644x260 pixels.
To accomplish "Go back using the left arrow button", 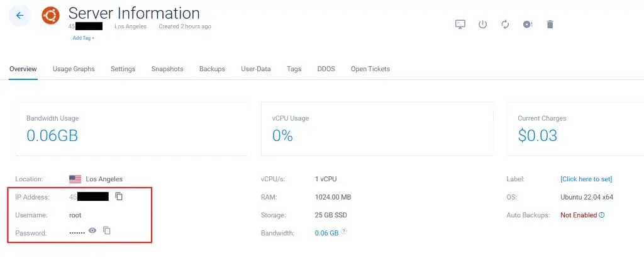I will point(19,16).
